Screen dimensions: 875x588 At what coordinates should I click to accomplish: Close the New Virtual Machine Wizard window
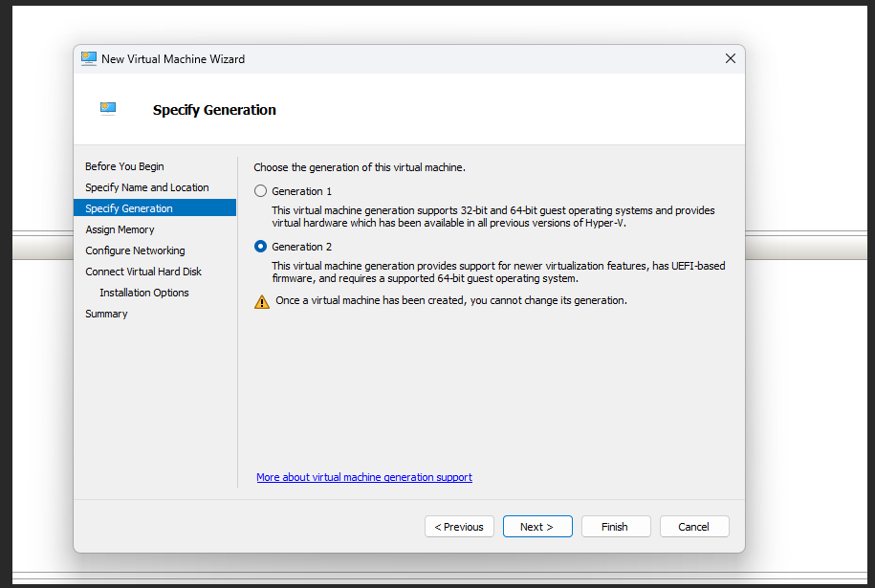click(x=730, y=58)
